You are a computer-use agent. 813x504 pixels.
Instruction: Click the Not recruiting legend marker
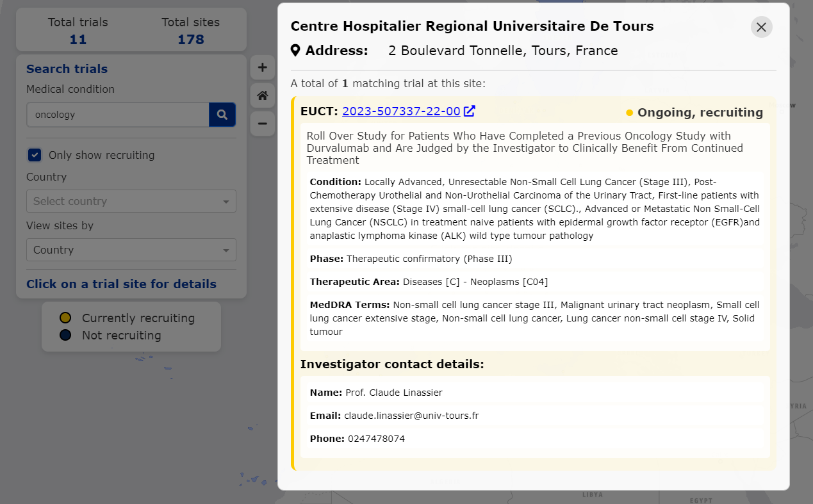pyautogui.click(x=65, y=335)
